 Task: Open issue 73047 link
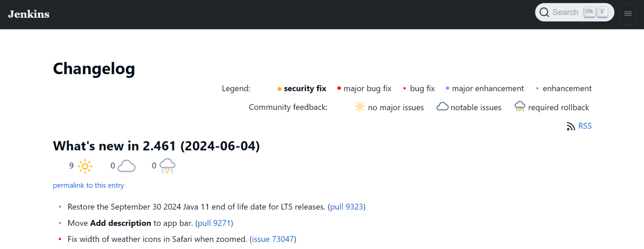click(273, 239)
